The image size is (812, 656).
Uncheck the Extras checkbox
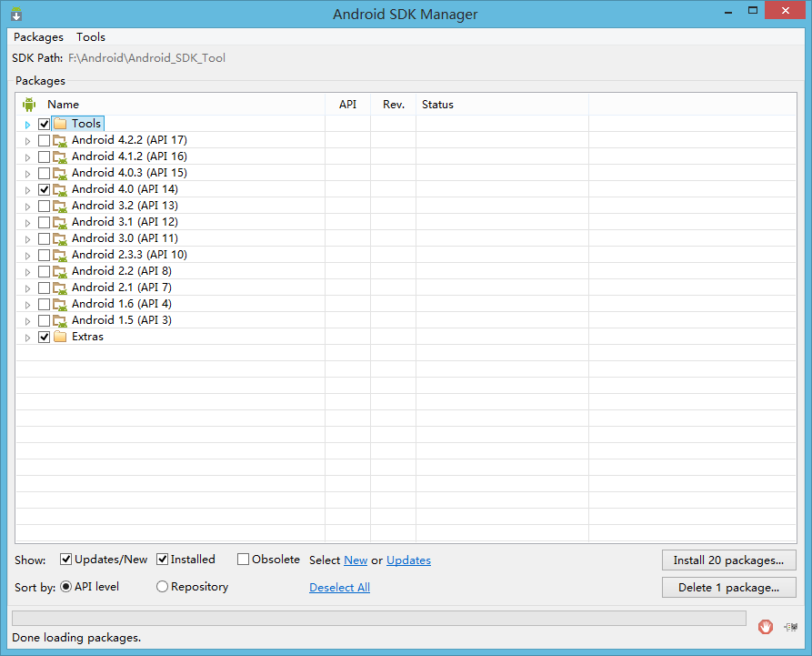[44, 337]
